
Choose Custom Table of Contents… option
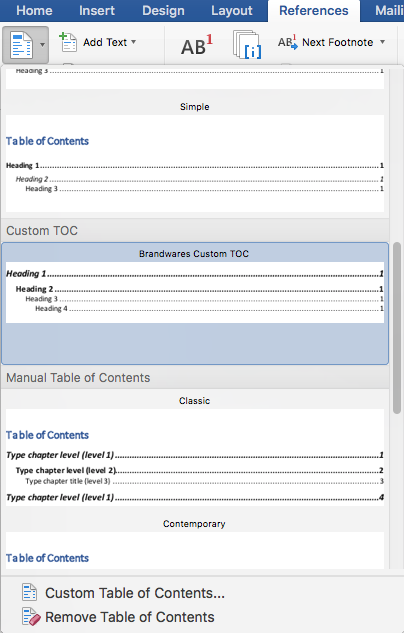[135, 593]
